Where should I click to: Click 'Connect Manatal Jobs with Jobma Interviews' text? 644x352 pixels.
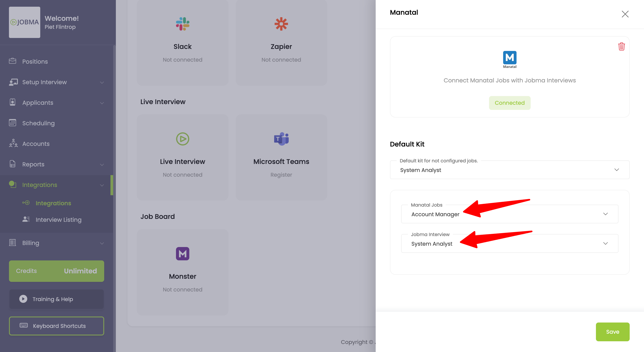[x=510, y=80]
